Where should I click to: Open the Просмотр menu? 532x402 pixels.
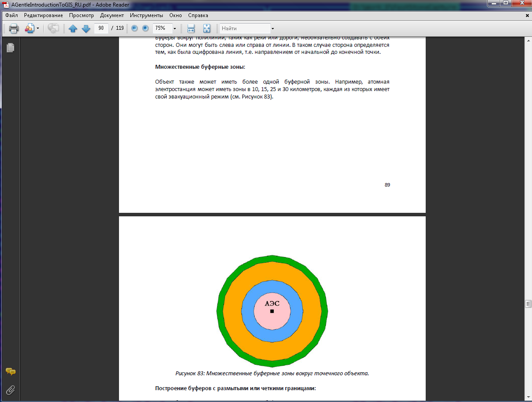[x=81, y=15]
